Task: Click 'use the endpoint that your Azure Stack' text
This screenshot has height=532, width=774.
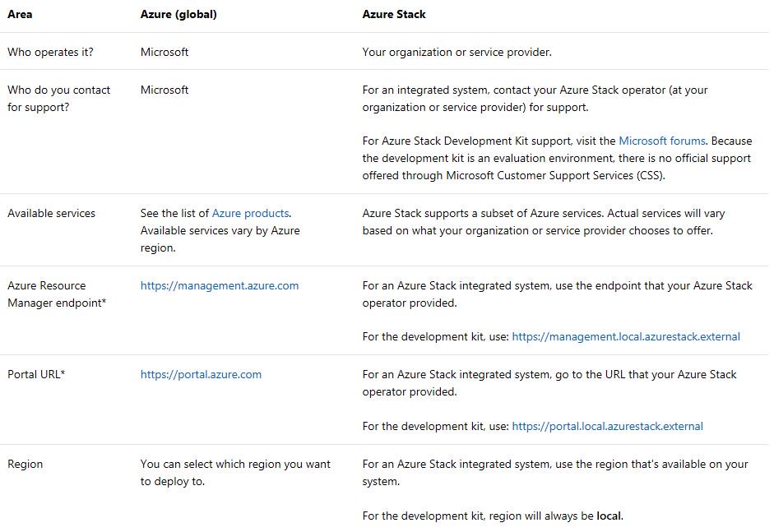Action: click(654, 286)
